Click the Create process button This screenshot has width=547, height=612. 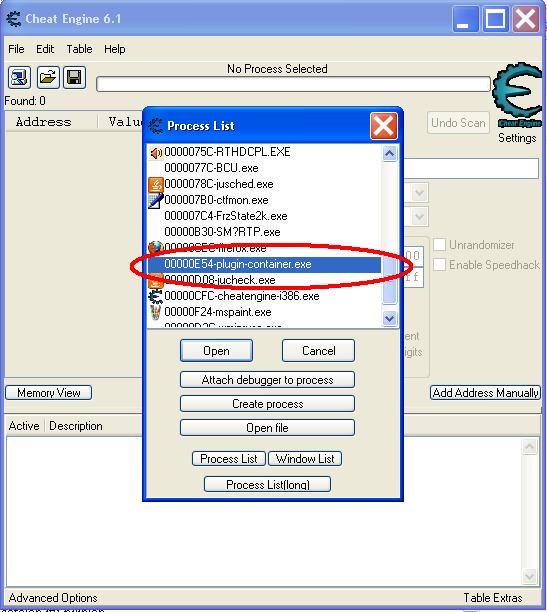pos(267,404)
